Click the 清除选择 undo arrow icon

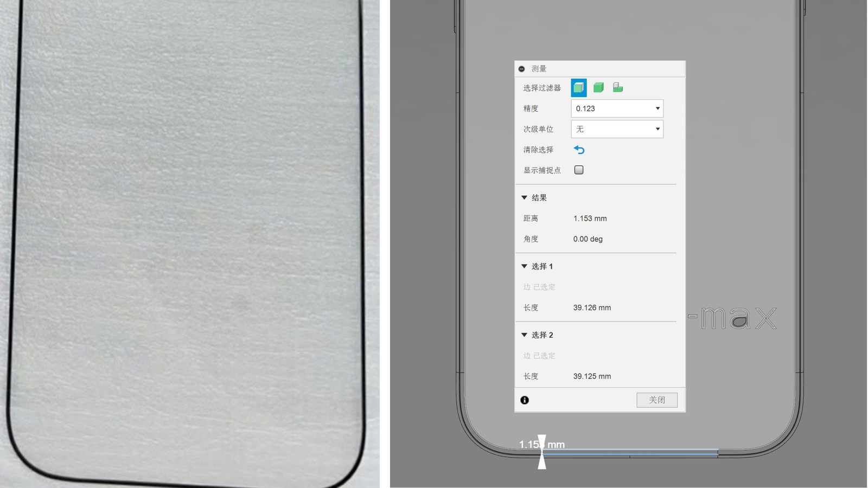pyautogui.click(x=579, y=150)
